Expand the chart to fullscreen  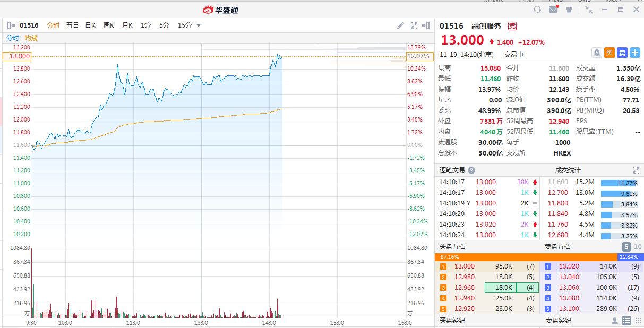pos(414,25)
